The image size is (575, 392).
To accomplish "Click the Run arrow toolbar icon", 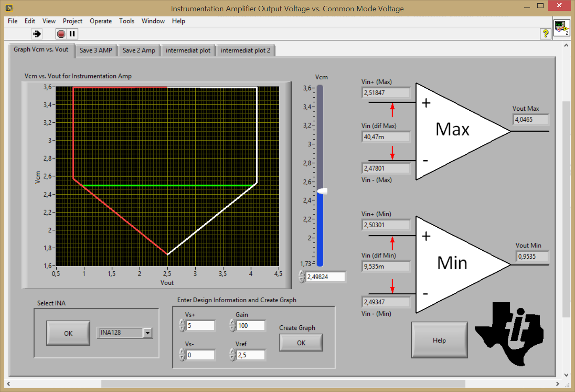I will [x=37, y=34].
